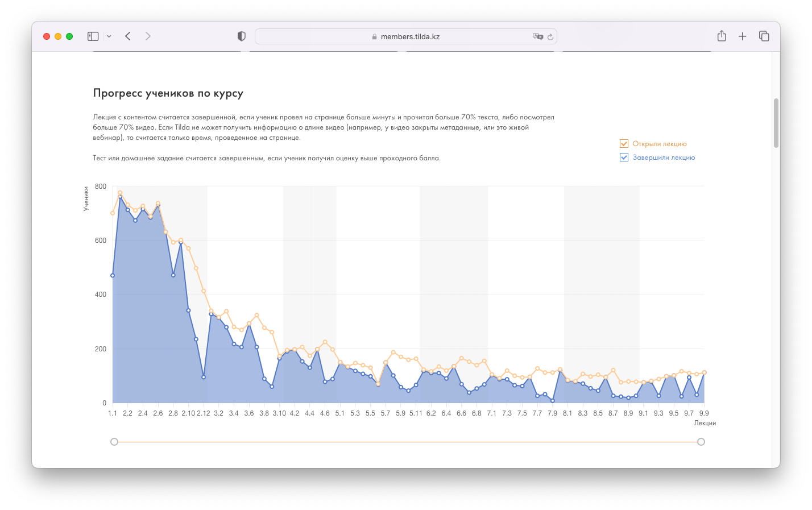The width and height of the screenshot is (812, 510).
Task: Show the tab overview icon
Action: (x=764, y=36)
